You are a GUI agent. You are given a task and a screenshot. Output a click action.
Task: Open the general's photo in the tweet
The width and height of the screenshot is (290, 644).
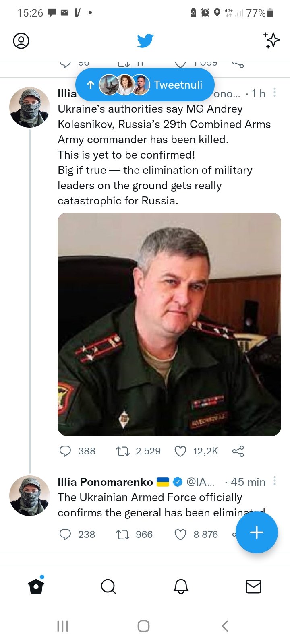(x=169, y=324)
